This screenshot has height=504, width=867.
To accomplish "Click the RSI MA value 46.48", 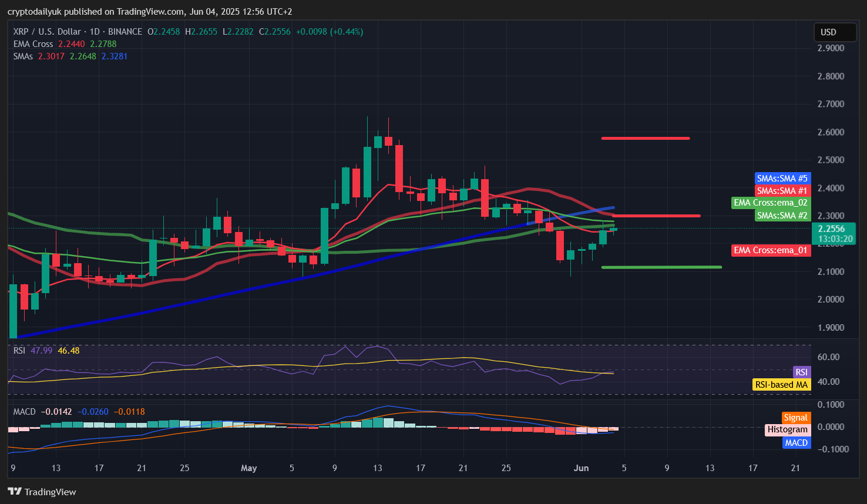I will tap(69, 351).
